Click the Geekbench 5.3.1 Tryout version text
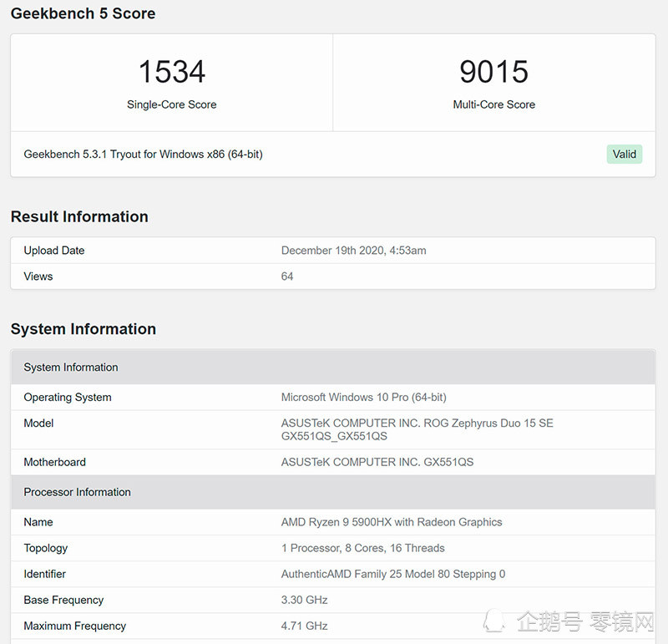The height and width of the screenshot is (644, 668). coord(144,154)
